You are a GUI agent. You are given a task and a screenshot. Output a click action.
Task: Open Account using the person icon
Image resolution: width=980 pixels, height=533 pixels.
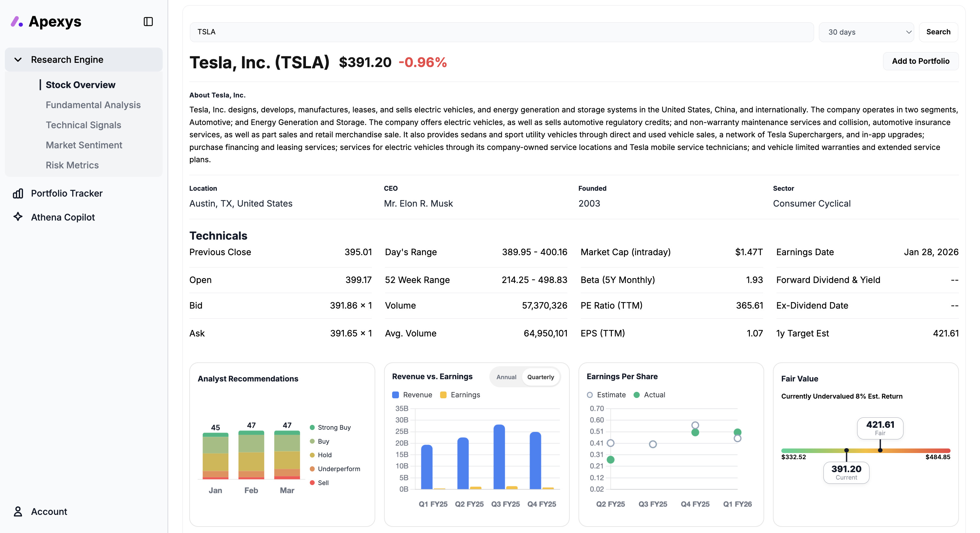[x=17, y=511]
